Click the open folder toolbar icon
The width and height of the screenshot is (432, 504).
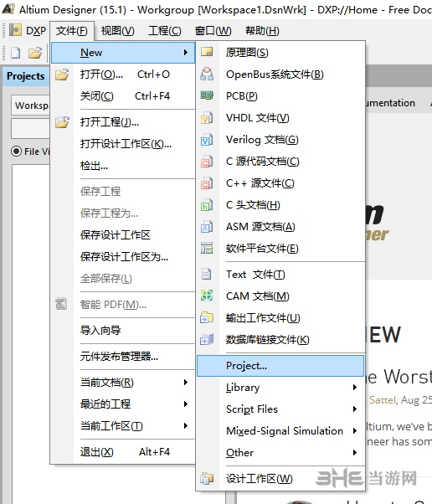click(35, 53)
